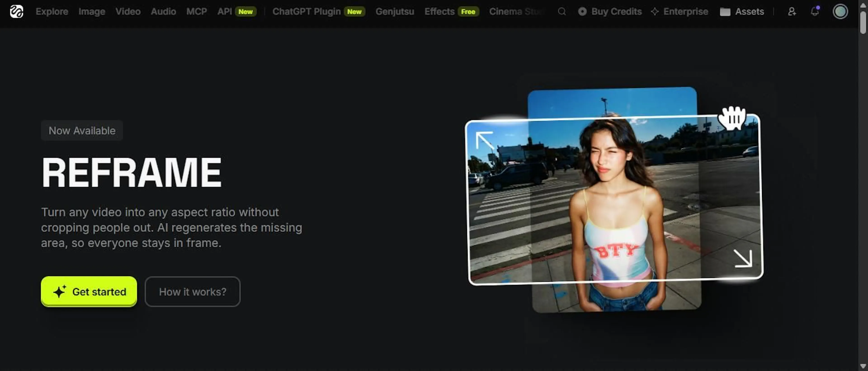
Task: Click the REFRAME heading
Action: [x=131, y=172]
